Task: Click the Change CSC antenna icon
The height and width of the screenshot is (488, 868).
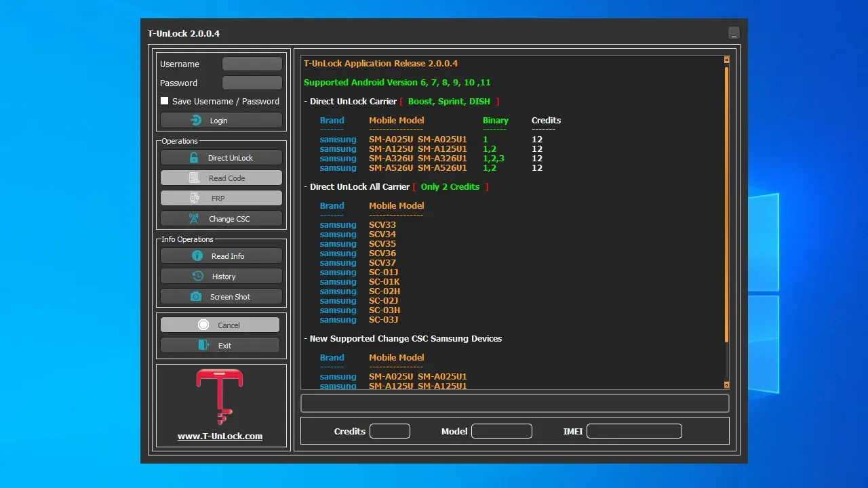Action: (x=194, y=218)
